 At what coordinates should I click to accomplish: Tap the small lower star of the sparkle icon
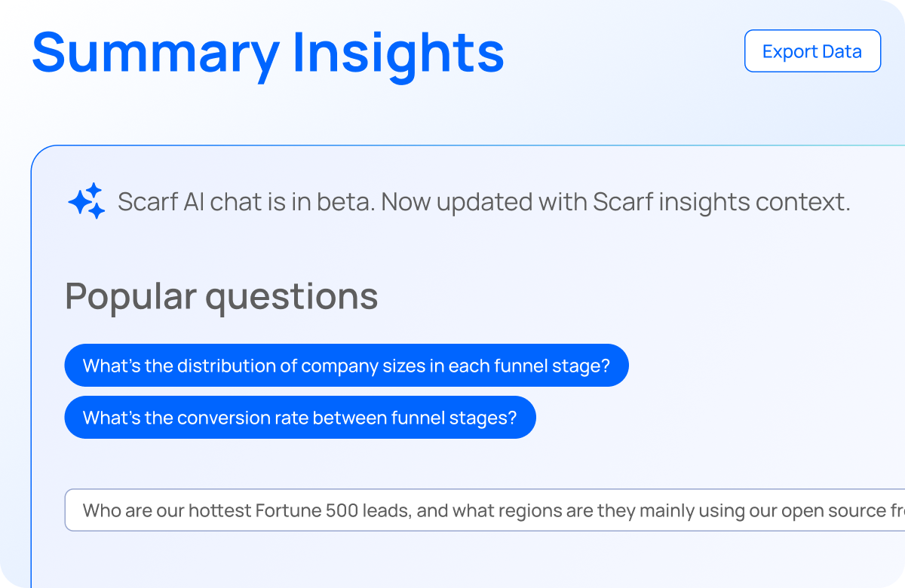pos(97,211)
